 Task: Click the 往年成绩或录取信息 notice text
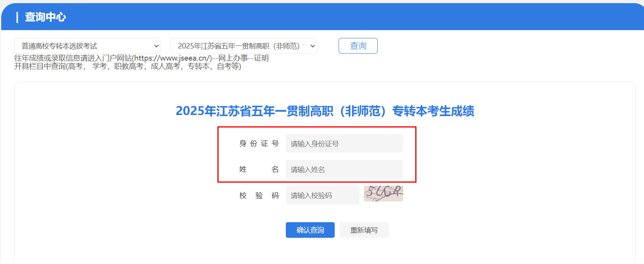pyautogui.click(x=47, y=58)
